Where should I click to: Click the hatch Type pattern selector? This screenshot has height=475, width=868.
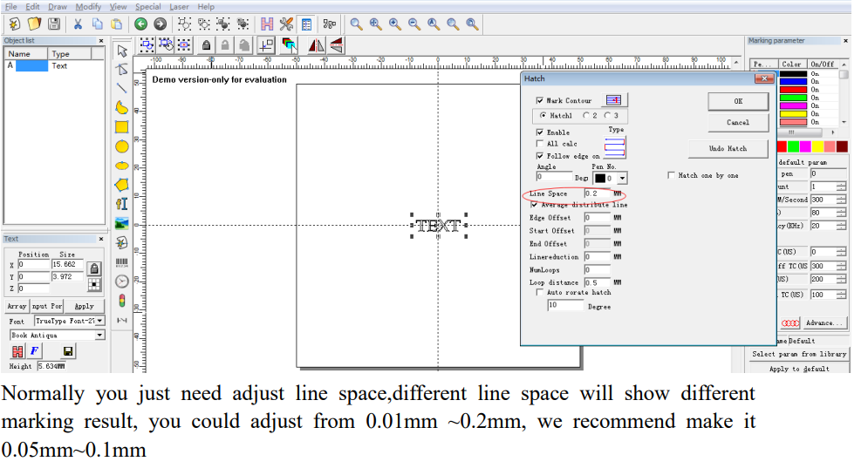pos(614,147)
